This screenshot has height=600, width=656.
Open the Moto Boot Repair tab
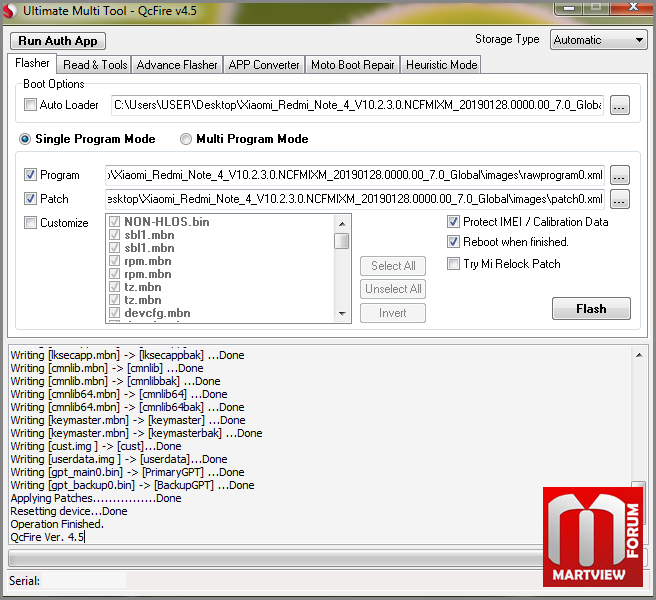click(352, 65)
